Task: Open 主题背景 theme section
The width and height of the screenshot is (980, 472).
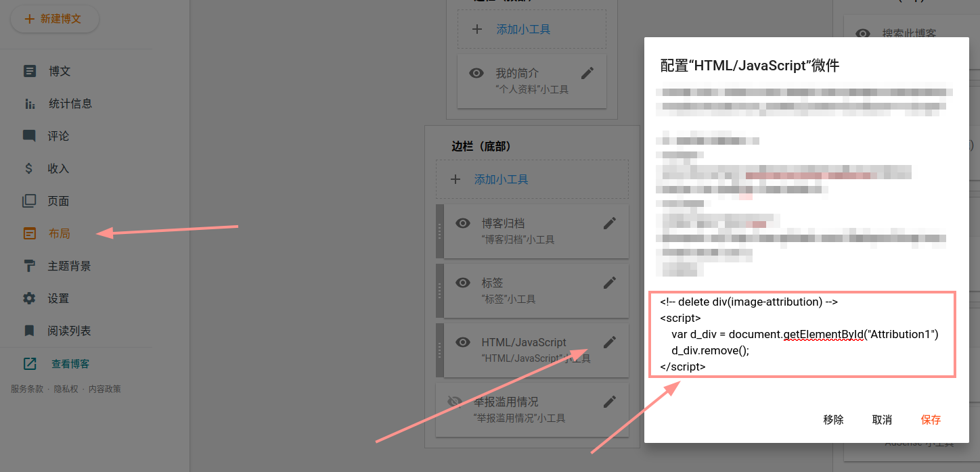Action: [x=69, y=266]
